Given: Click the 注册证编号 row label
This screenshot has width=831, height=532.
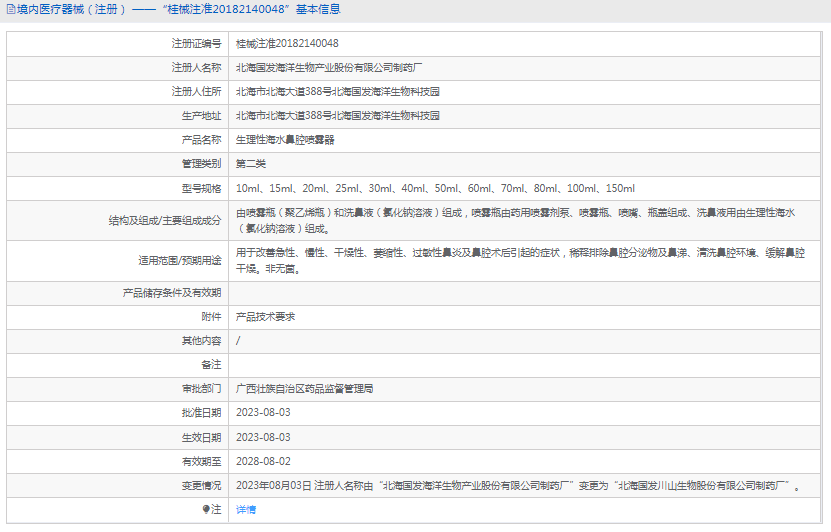Looking at the screenshot, I should click(x=197, y=43).
